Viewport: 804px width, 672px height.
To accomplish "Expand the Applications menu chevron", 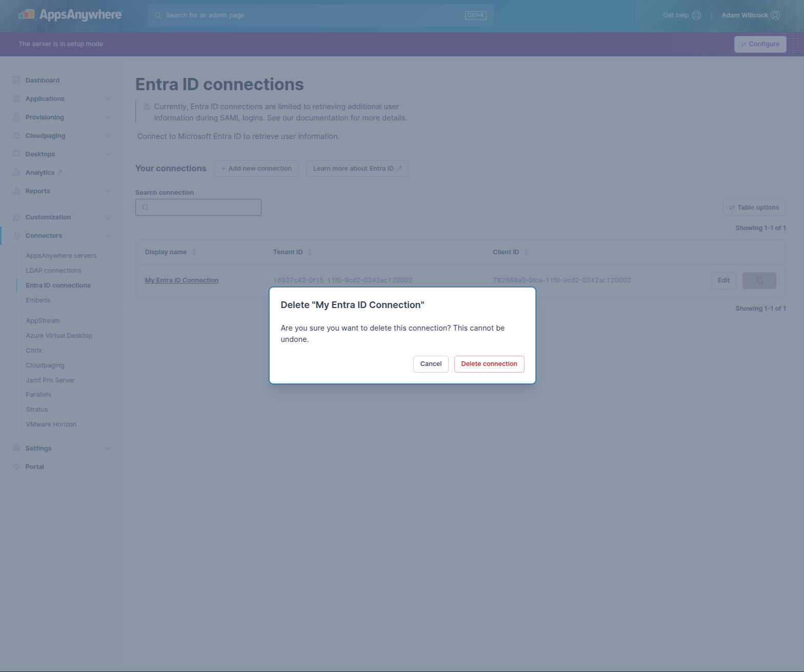I will click(x=108, y=99).
